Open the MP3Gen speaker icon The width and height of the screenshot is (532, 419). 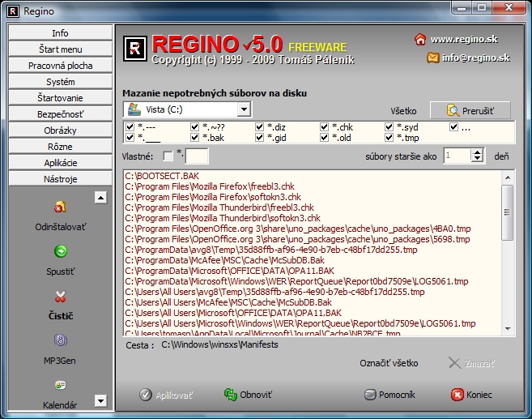[x=61, y=340]
